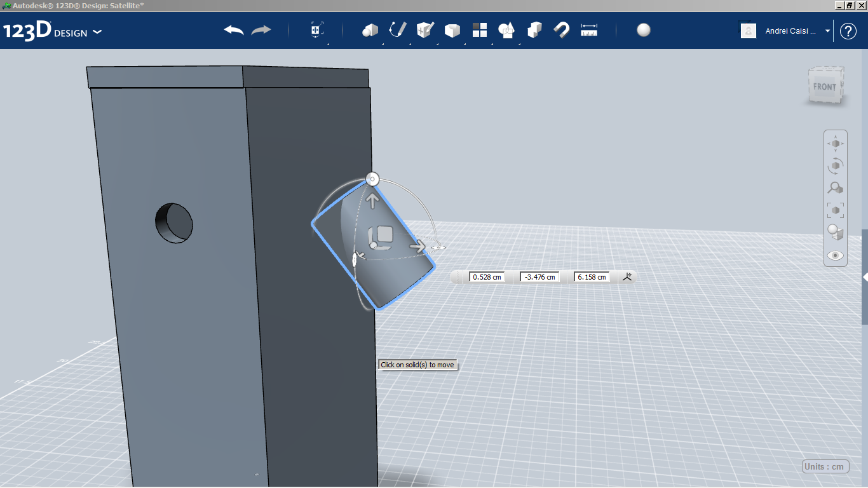Open the visual style options
868x488 pixels.
click(836, 232)
